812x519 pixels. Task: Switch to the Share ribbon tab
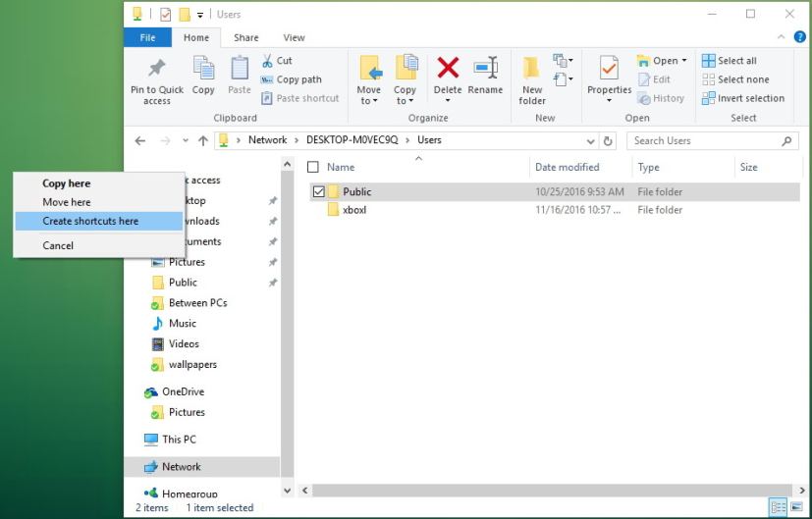246,37
